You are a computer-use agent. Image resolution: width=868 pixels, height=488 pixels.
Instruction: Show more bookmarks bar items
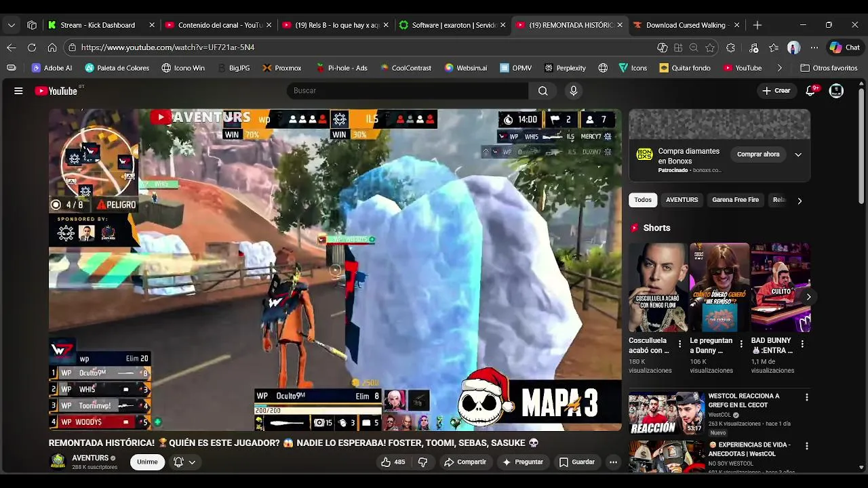pos(779,68)
